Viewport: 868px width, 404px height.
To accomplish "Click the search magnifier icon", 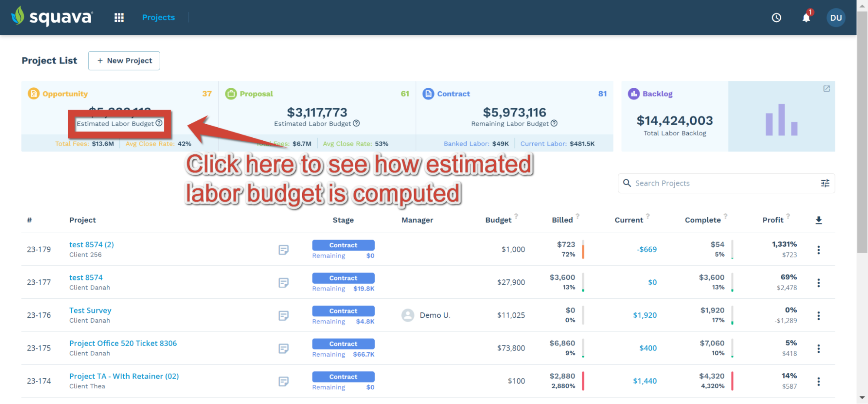I will 627,183.
